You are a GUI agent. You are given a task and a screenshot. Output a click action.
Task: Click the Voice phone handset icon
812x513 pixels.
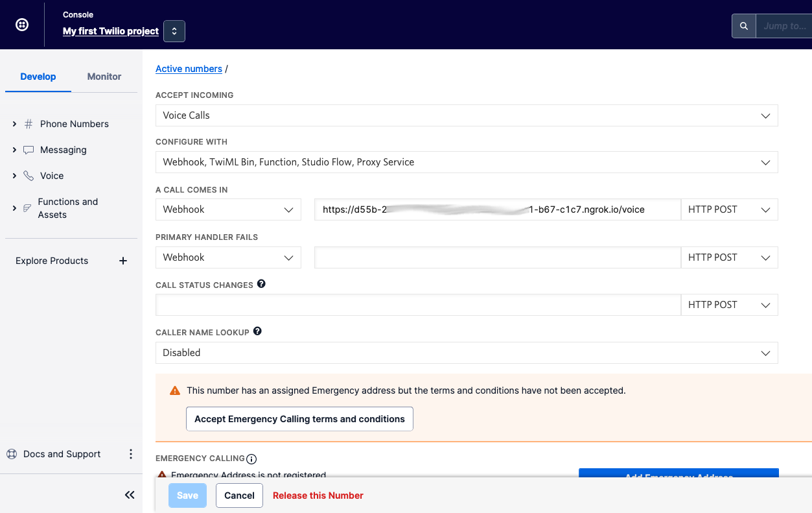[x=29, y=176]
